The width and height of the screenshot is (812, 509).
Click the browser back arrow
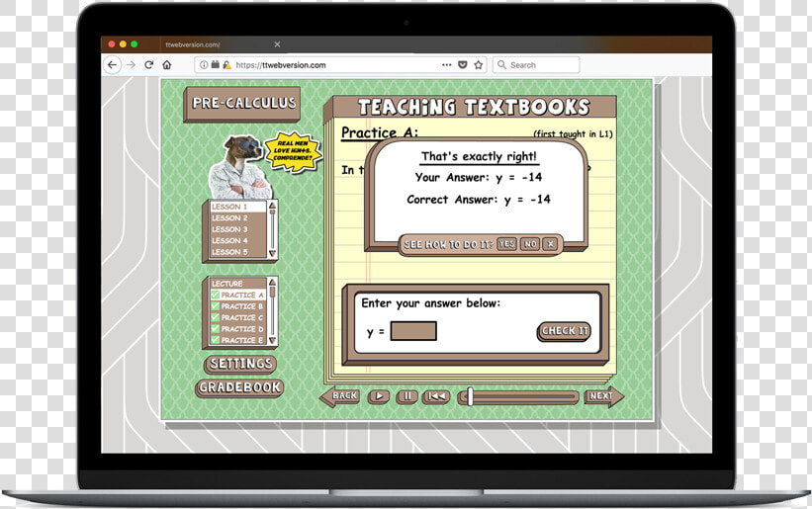click(112, 65)
